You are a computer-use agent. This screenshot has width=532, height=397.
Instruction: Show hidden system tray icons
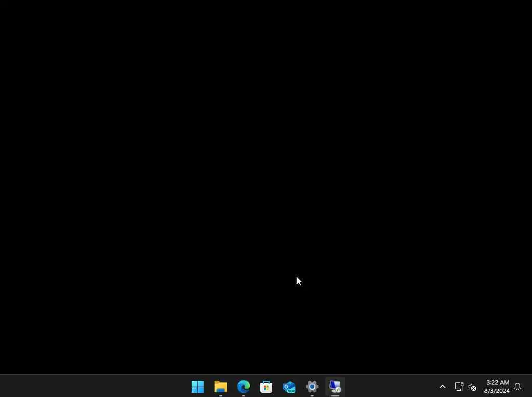(x=443, y=387)
